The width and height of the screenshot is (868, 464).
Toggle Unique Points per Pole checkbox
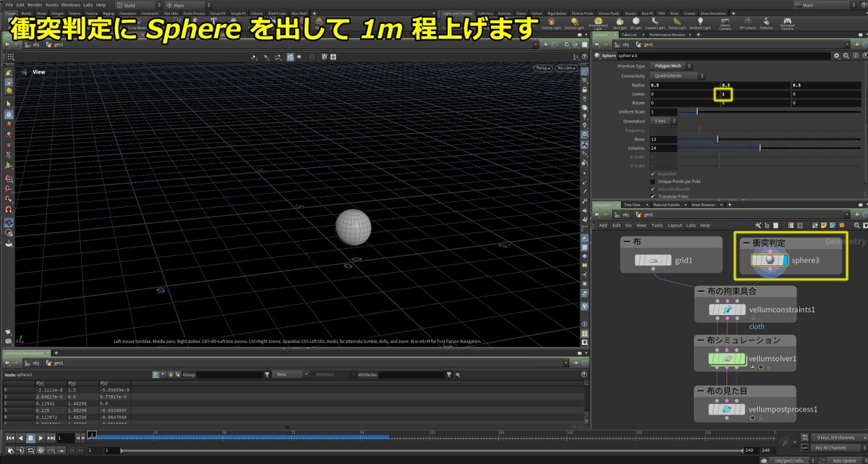click(653, 181)
